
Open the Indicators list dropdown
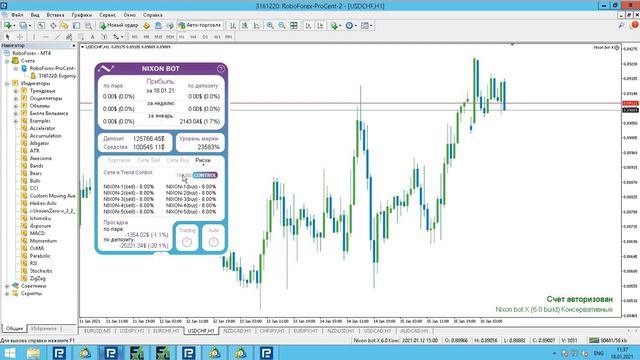click(336, 25)
